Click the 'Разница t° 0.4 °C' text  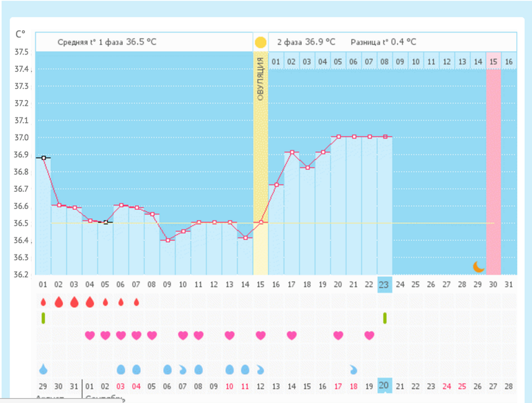pos(383,42)
